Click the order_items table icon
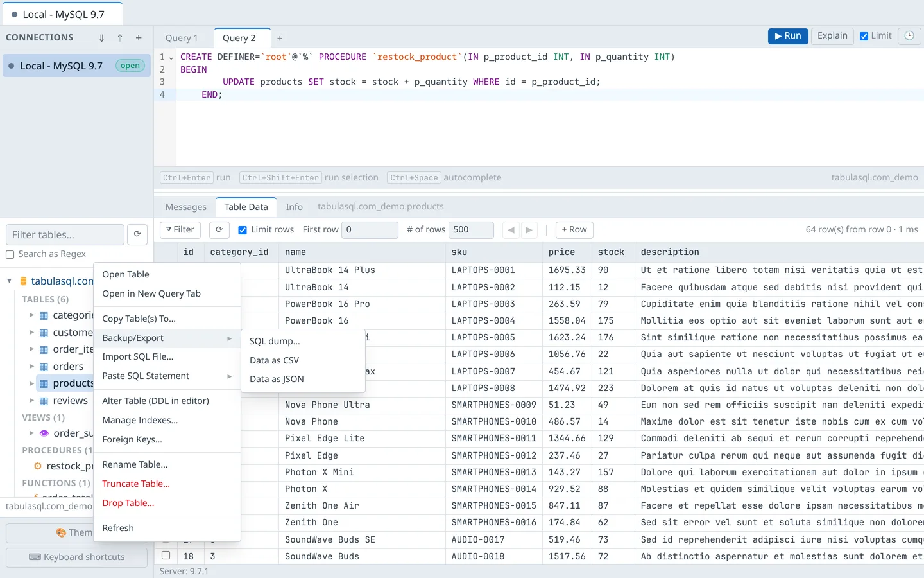Image resolution: width=924 pixels, height=578 pixels. [44, 349]
